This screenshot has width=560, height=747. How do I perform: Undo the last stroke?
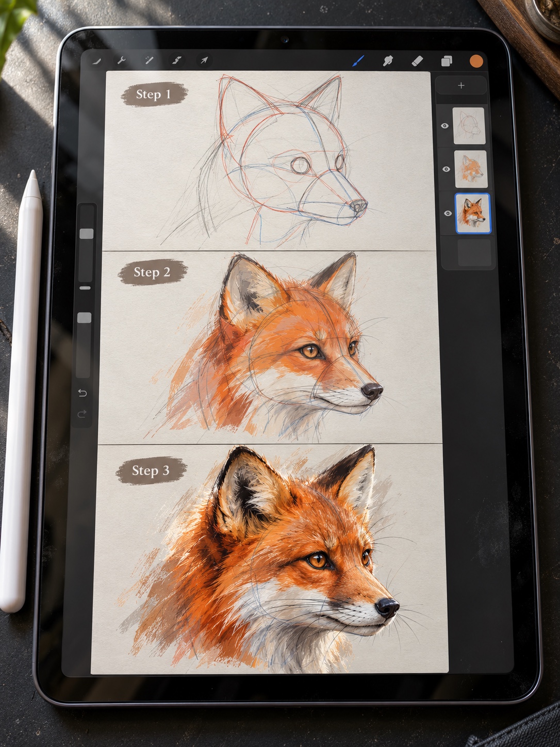click(x=82, y=393)
